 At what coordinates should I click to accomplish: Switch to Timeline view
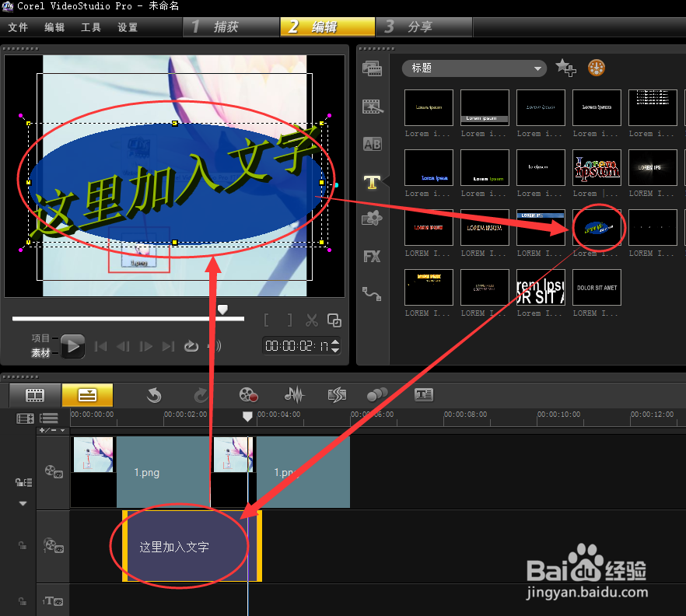coord(87,395)
